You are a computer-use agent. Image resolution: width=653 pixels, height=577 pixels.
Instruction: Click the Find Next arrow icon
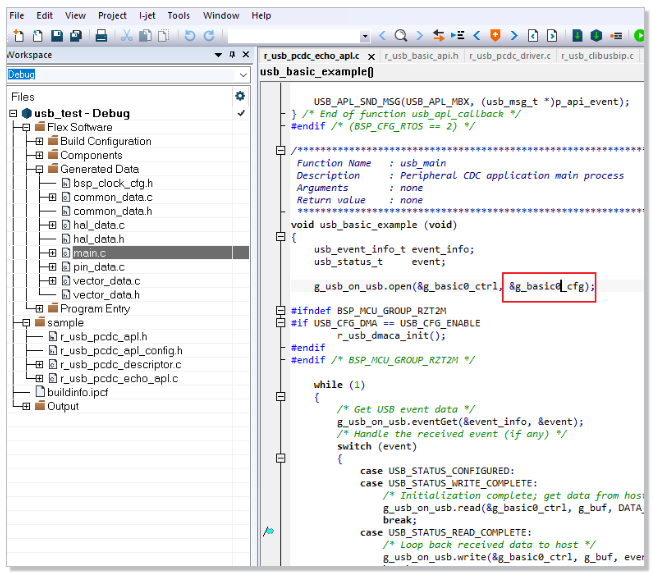[419, 36]
